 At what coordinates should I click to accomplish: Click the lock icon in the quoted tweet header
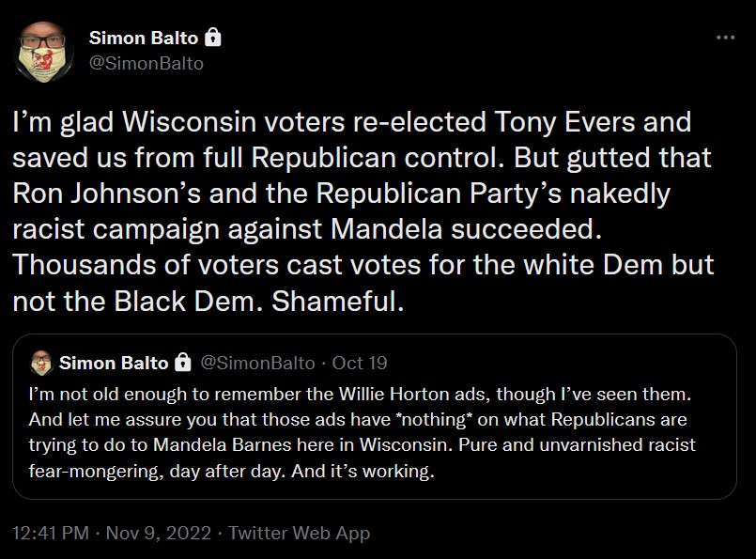(x=184, y=363)
